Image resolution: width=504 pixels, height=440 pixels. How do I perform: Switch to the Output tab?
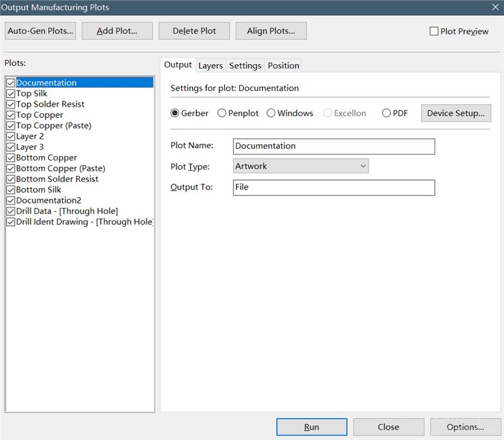178,65
